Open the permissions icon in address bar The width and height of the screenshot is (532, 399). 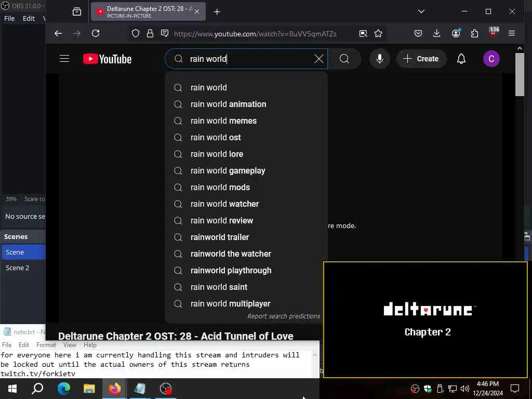(165, 33)
